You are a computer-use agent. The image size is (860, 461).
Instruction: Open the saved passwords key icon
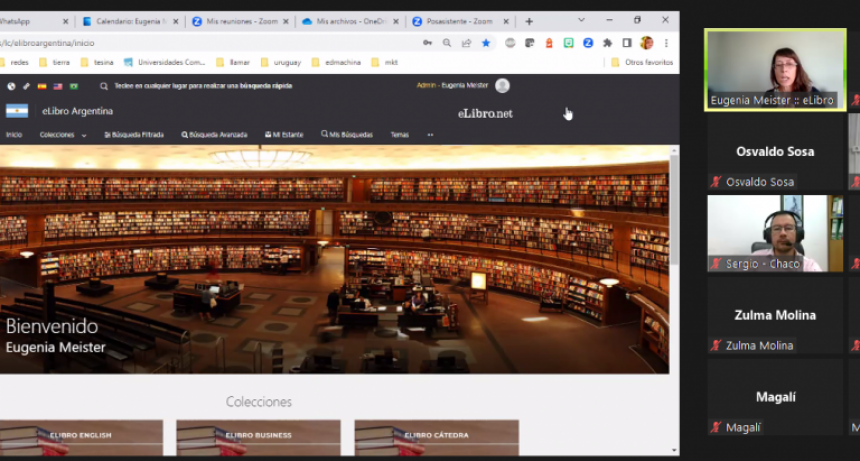[x=427, y=43]
